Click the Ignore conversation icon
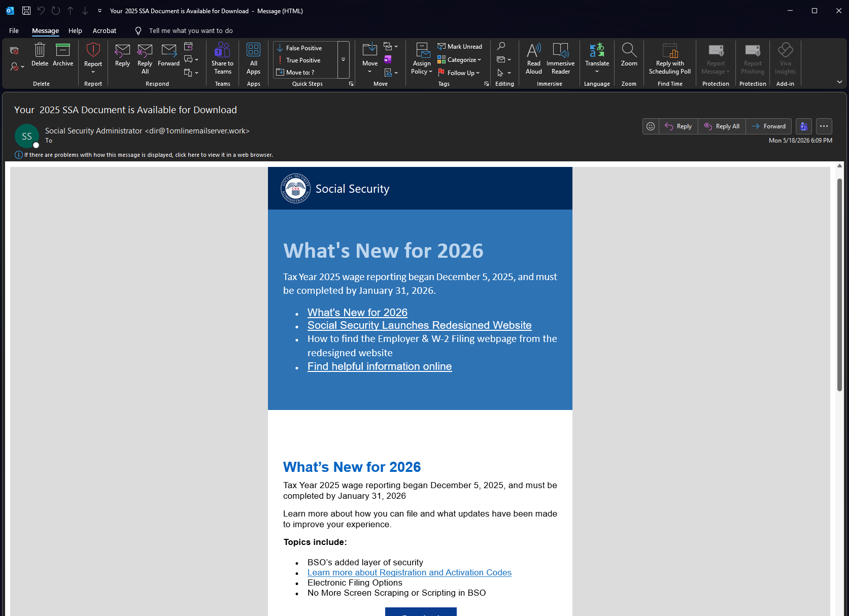The height and width of the screenshot is (616, 849). tap(14, 50)
